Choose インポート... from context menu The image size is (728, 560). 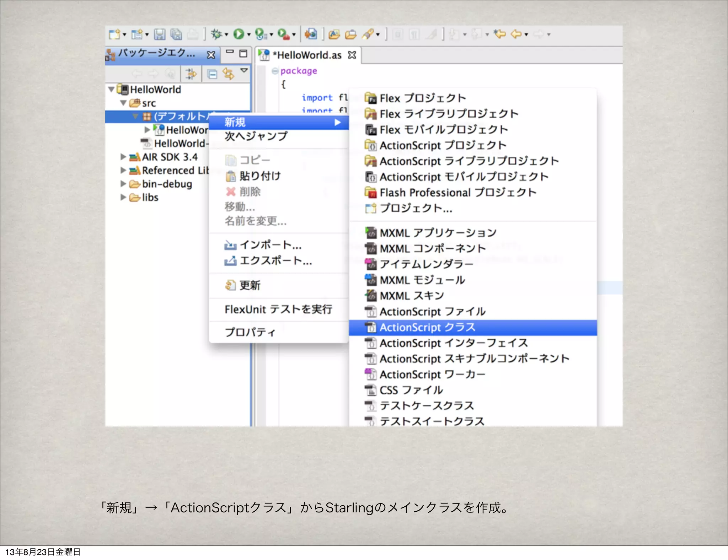(x=279, y=245)
